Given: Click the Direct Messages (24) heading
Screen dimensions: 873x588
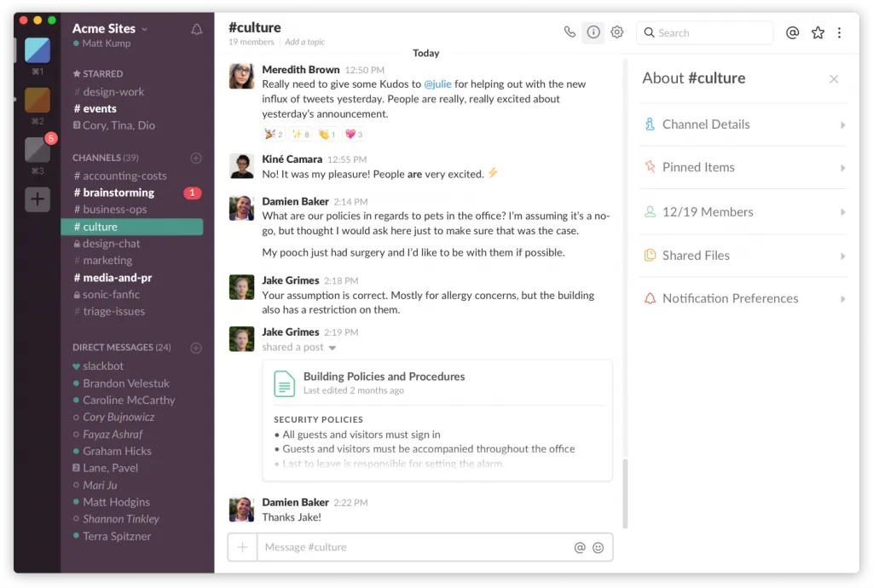Looking at the screenshot, I should tap(121, 348).
